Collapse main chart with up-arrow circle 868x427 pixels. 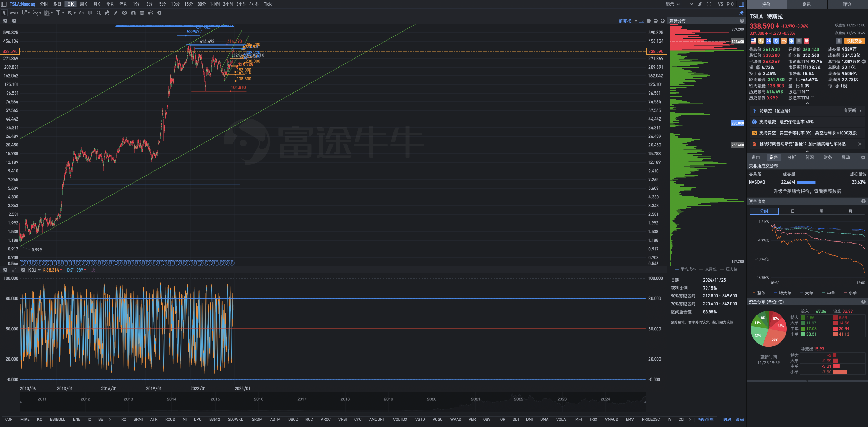tap(14, 21)
